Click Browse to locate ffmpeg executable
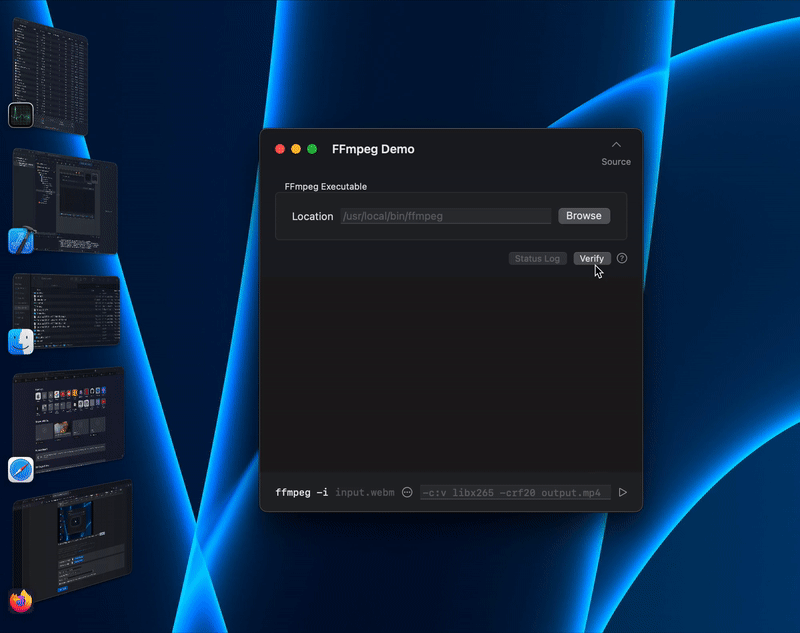Image resolution: width=800 pixels, height=633 pixels. click(584, 216)
